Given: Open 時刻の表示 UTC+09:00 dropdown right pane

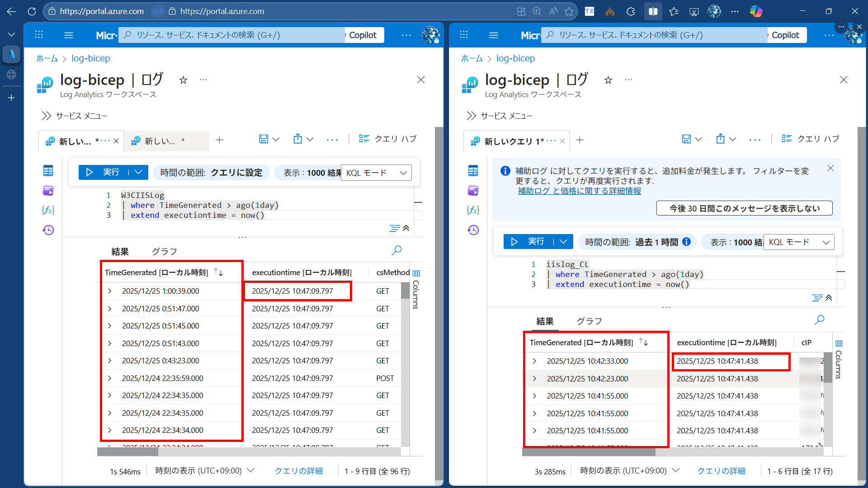Looking at the screenshot, I should [x=630, y=471].
